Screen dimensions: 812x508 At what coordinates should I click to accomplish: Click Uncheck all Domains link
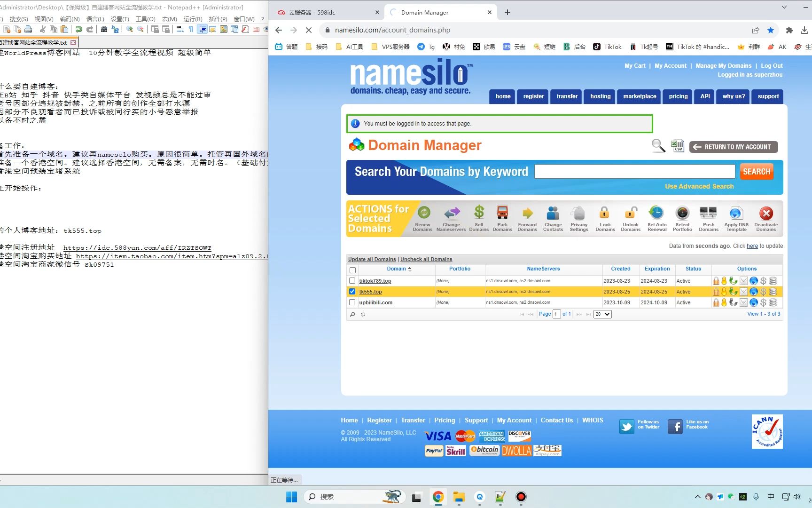point(426,259)
